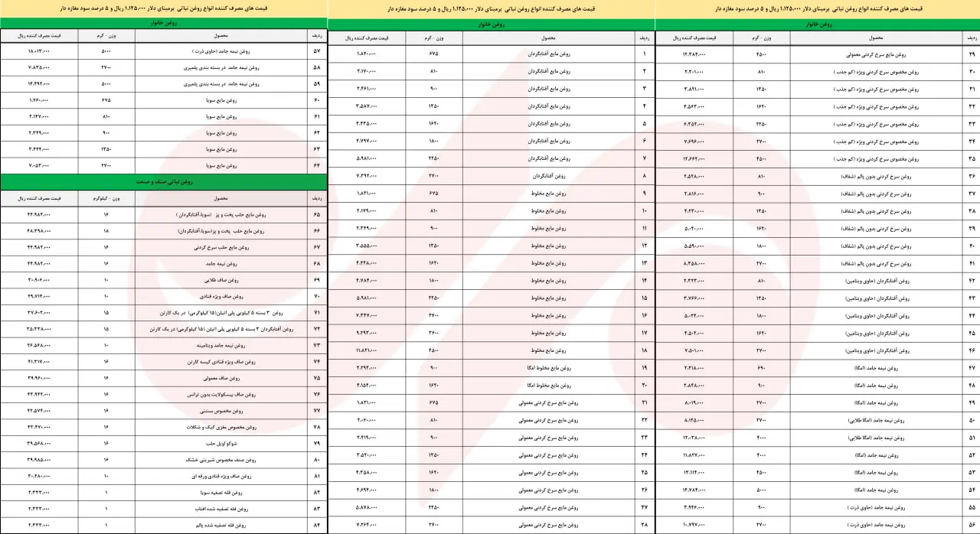Click the green 'روغن خانوار' header above row 29
This screenshot has width=980, height=534.
[818, 24]
